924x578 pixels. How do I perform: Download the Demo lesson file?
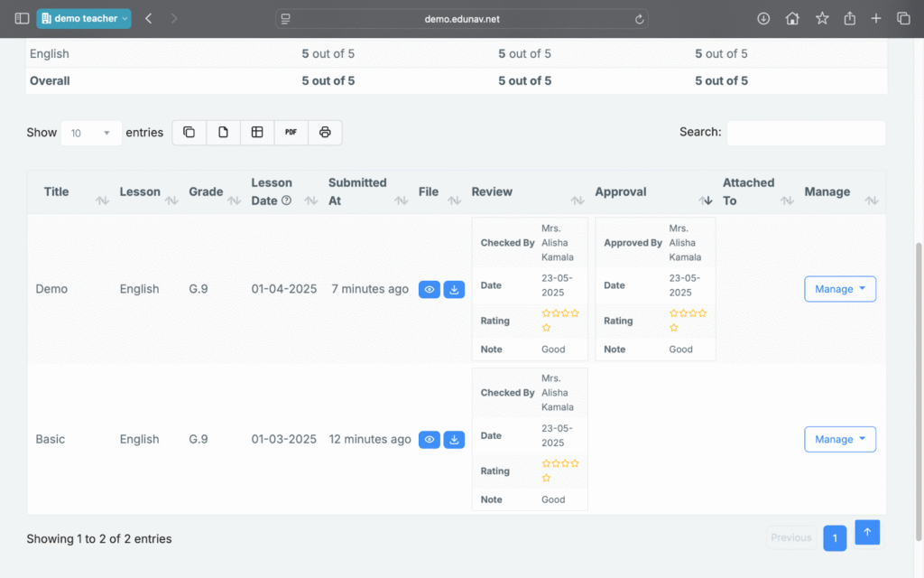click(454, 290)
